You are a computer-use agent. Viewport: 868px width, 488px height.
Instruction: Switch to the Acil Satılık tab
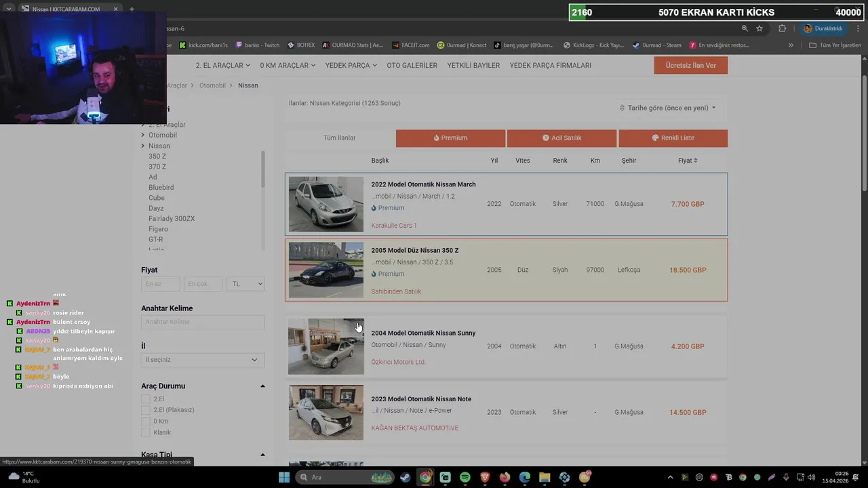pyautogui.click(x=561, y=138)
